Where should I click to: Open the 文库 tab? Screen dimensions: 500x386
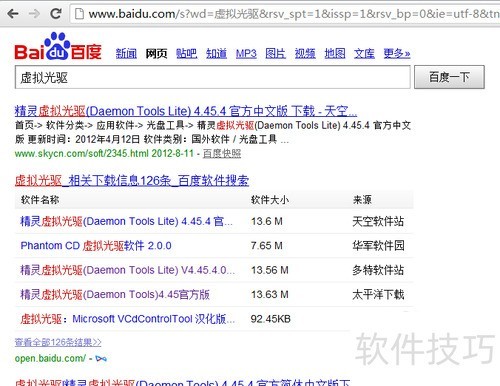364,53
